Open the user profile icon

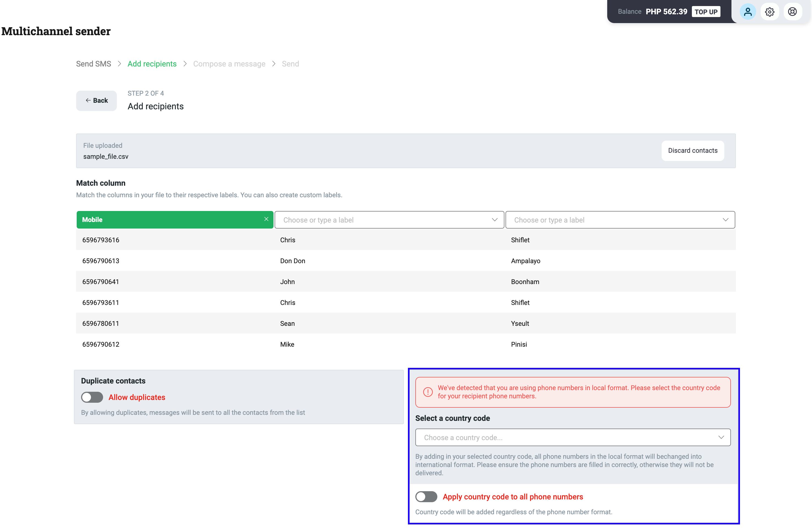[x=747, y=12]
